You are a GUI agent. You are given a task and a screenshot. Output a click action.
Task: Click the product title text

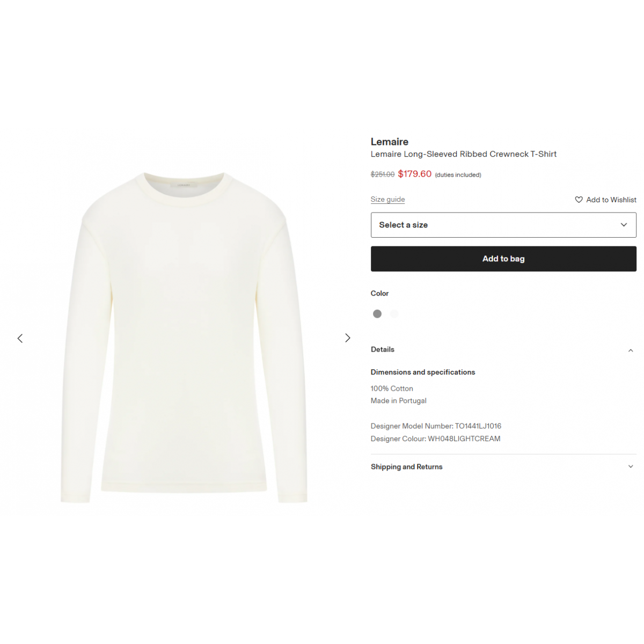[464, 154]
